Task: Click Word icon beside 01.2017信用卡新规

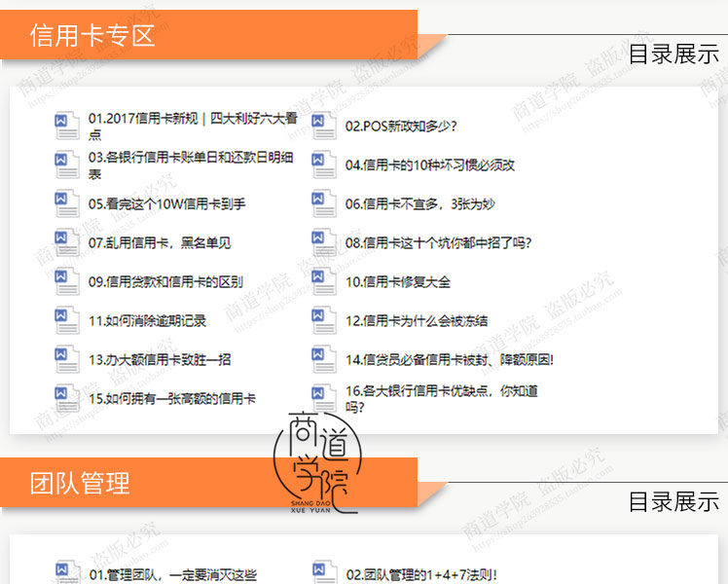Action: (x=67, y=126)
